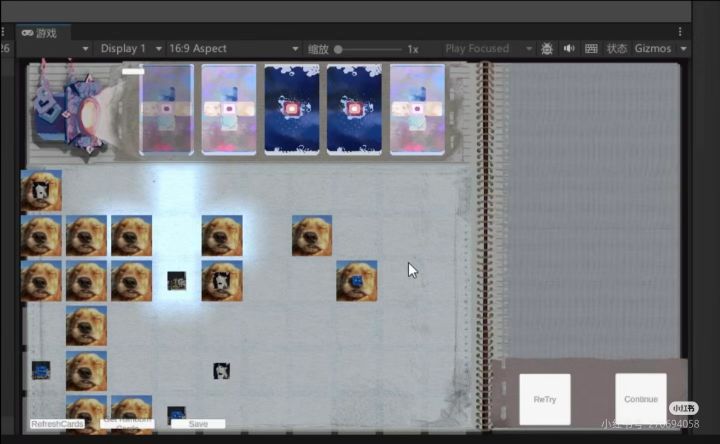
Task: Select the 游戏 game tab
Action: (43, 33)
